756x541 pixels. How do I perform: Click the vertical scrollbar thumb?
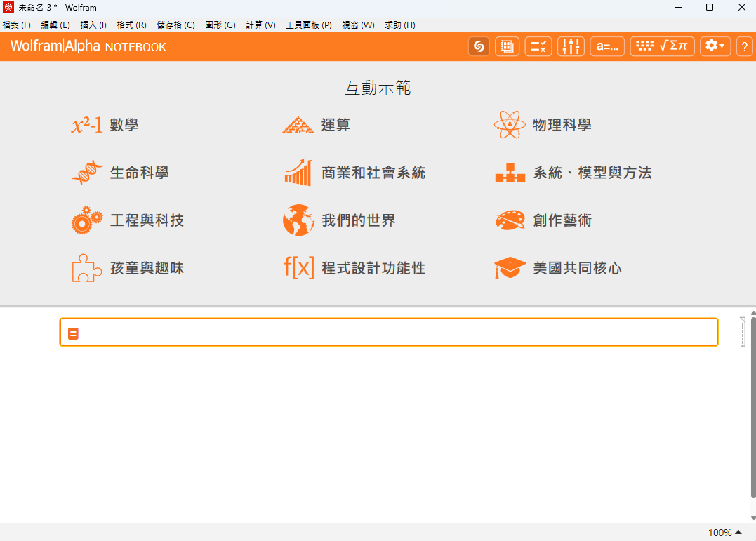[753, 408]
